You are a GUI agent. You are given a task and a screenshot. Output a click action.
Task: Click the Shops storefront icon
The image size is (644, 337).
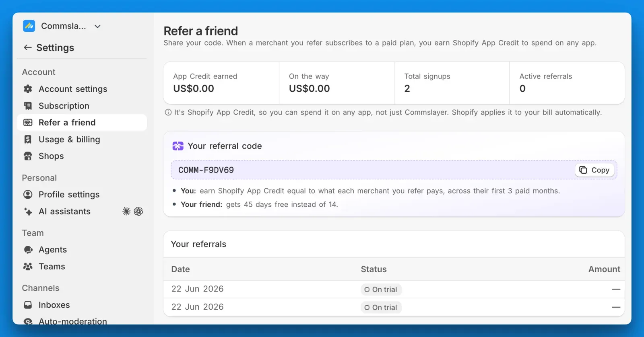(x=28, y=156)
